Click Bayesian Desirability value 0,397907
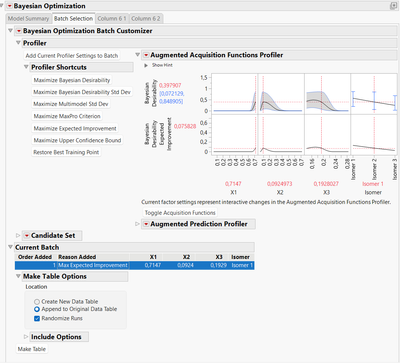Viewport: 400px width, 363px height. coord(170,86)
